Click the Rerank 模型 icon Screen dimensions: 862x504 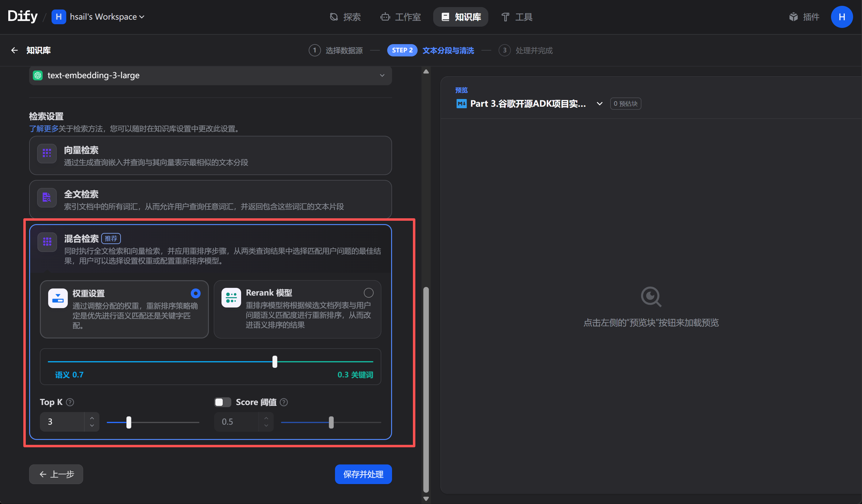click(231, 297)
